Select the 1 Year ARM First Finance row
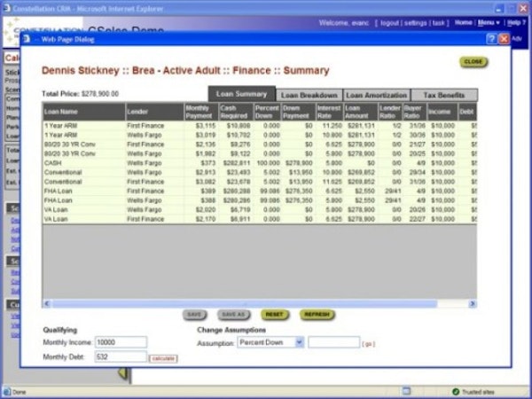 [260, 126]
